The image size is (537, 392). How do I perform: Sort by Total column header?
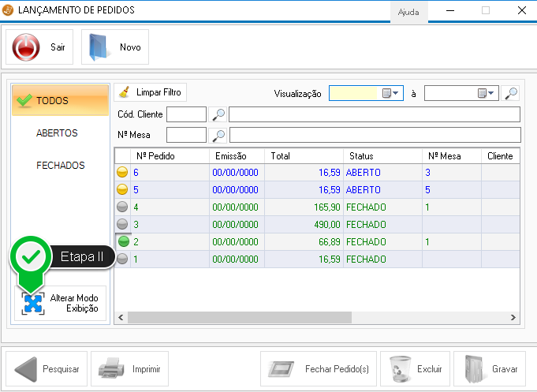tap(304, 156)
